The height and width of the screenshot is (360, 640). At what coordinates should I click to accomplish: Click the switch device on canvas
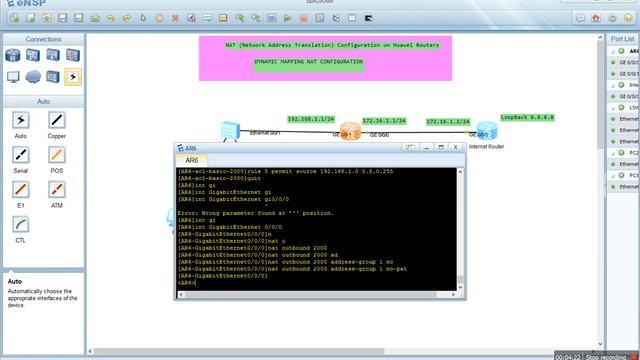(x=230, y=131)
